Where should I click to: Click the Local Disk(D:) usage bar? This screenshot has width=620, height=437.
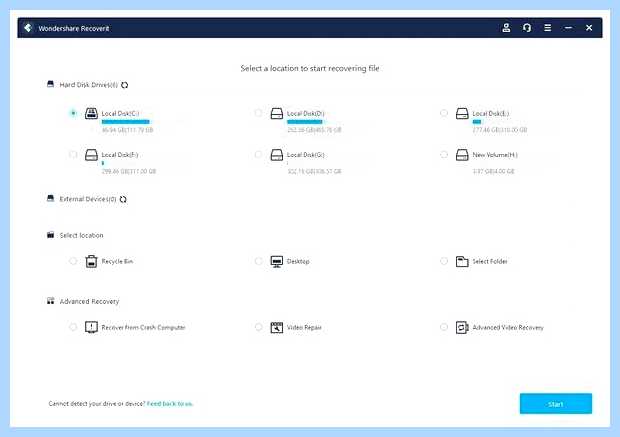pyautogui.click(x=305, y=122)
